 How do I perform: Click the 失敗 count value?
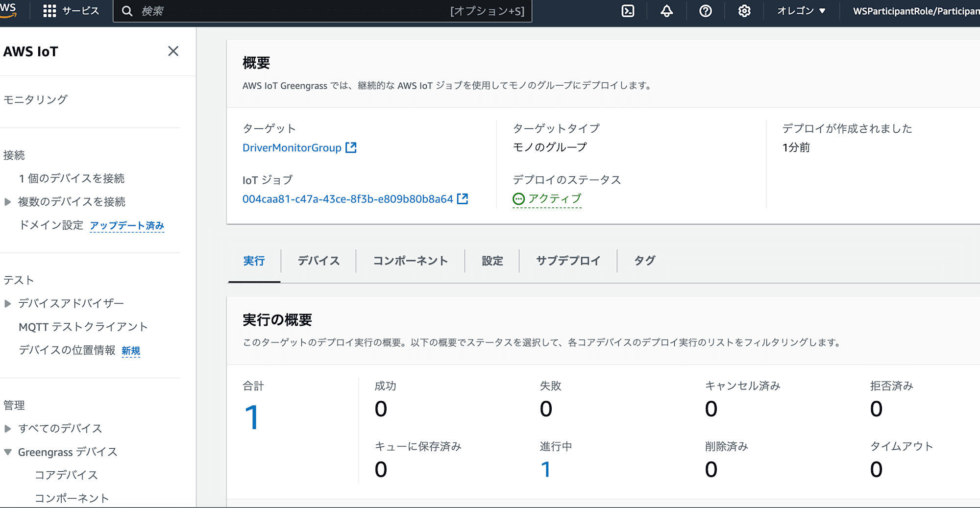point(546,409)
